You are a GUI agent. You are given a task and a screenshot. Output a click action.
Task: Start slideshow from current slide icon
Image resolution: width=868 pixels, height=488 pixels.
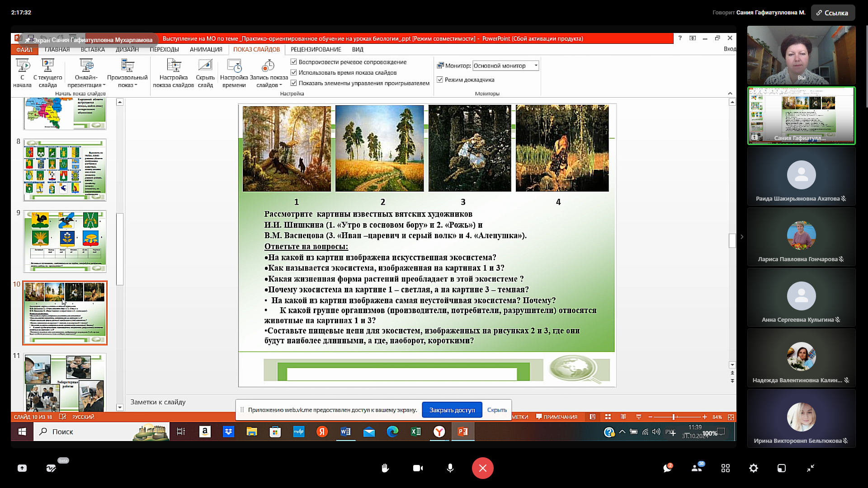[47, 66]
